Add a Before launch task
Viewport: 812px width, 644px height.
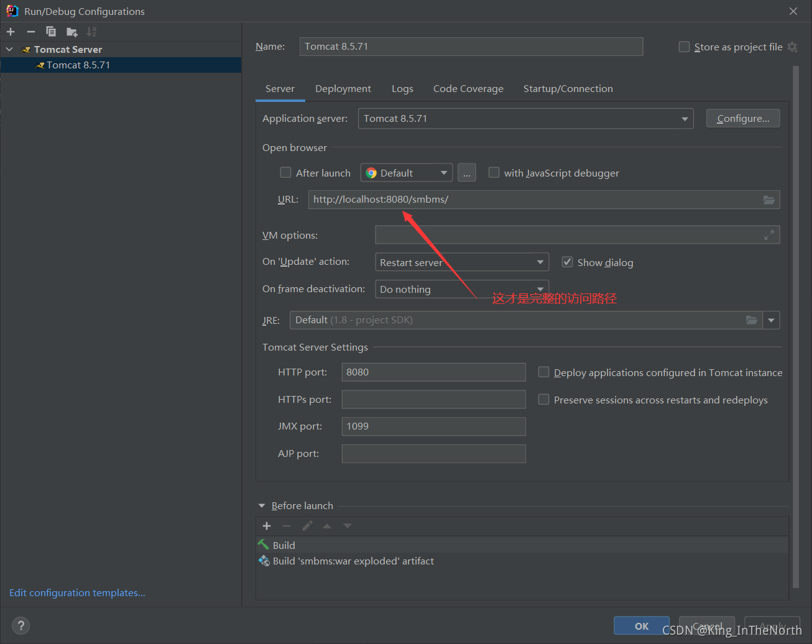pyautogui.click(x=267, y=526)
